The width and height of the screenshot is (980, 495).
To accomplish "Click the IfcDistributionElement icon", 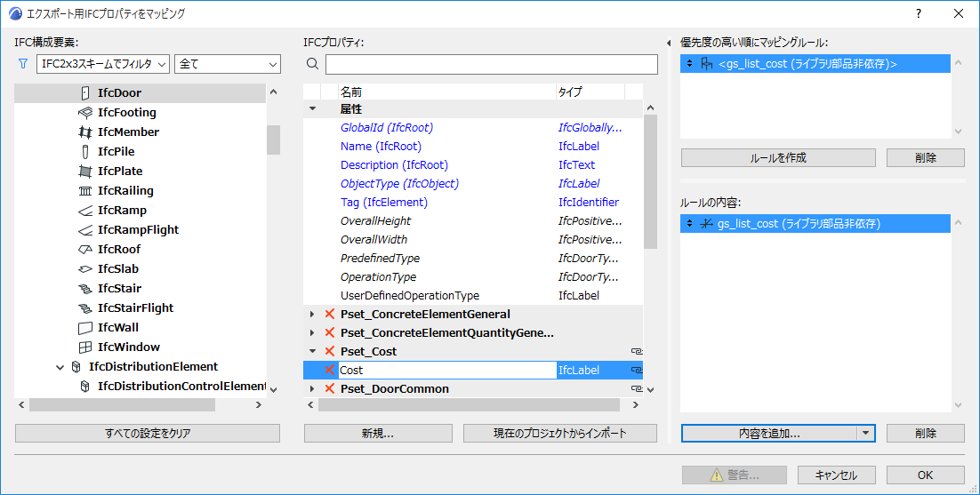I will point(76,366).
